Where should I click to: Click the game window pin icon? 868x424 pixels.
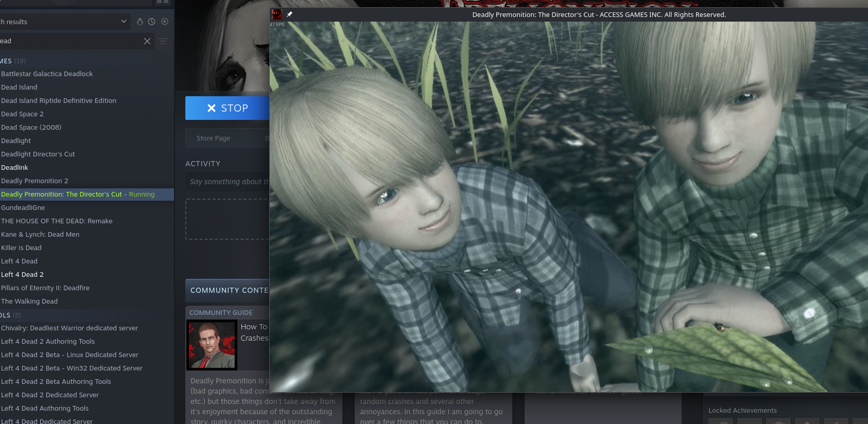point(289,14)
